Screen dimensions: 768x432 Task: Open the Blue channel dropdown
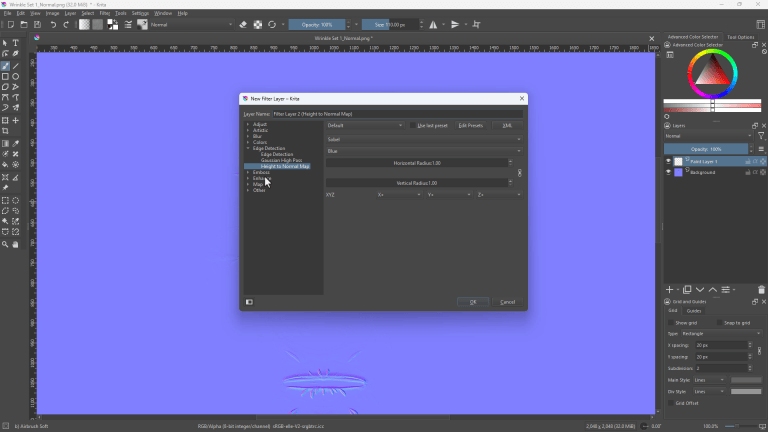point(424,151)
